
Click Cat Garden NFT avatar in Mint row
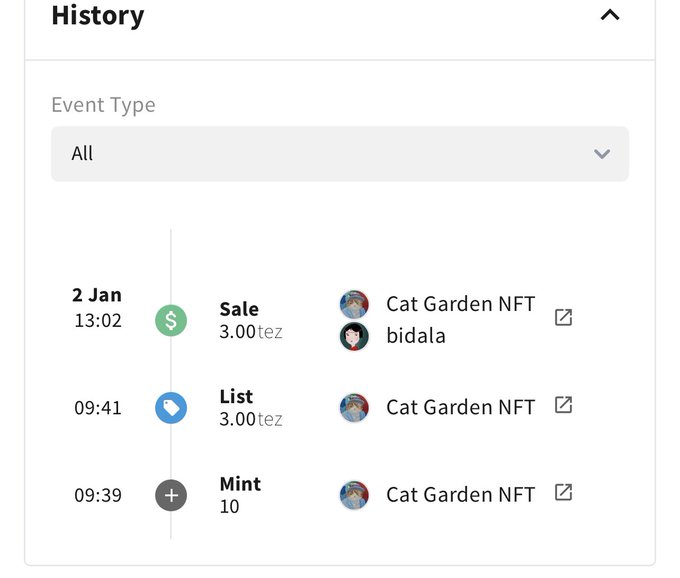click(354, 494)
